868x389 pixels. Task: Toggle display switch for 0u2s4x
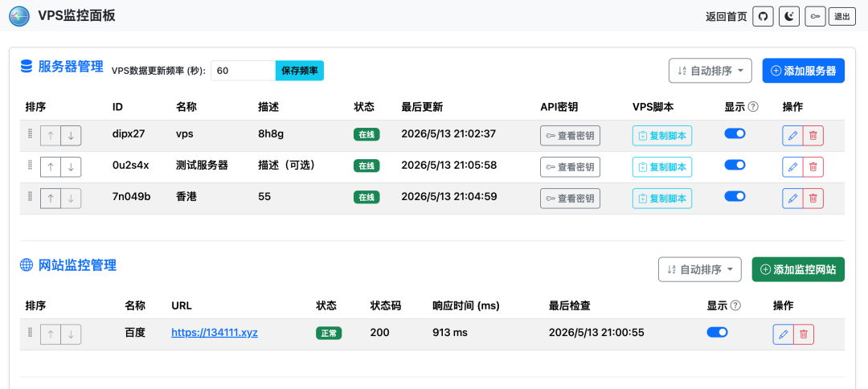735,164
